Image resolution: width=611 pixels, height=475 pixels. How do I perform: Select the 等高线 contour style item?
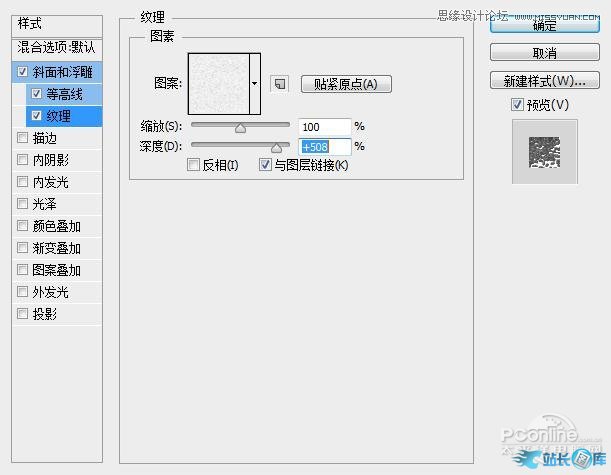[x=64, y=94]
